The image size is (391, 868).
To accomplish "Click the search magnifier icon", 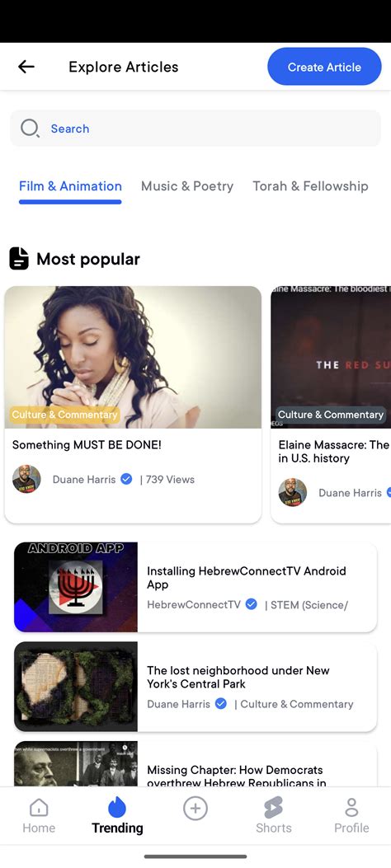I will click(30, 129).
